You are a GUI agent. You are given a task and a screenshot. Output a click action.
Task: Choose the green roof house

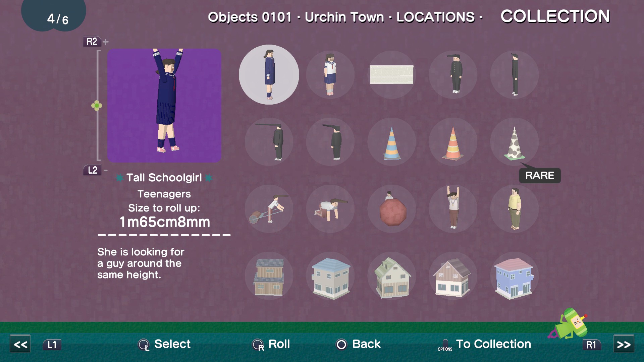click(x=392, y=276)
